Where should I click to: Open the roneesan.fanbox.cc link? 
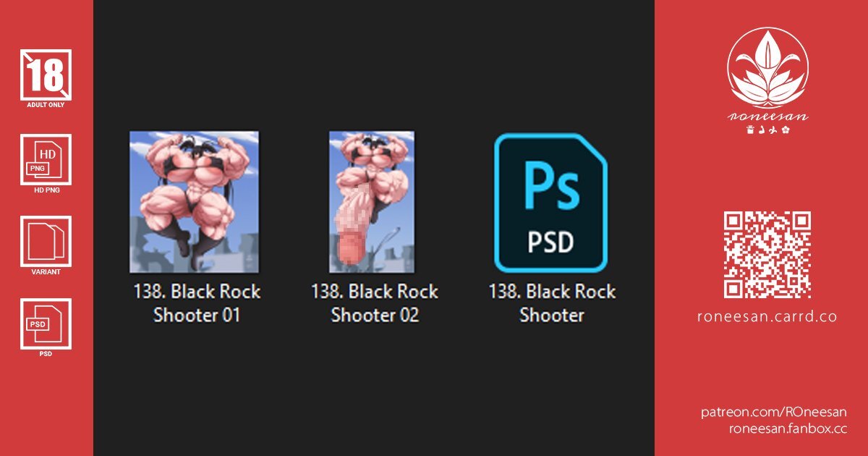(x=788, y=428)
